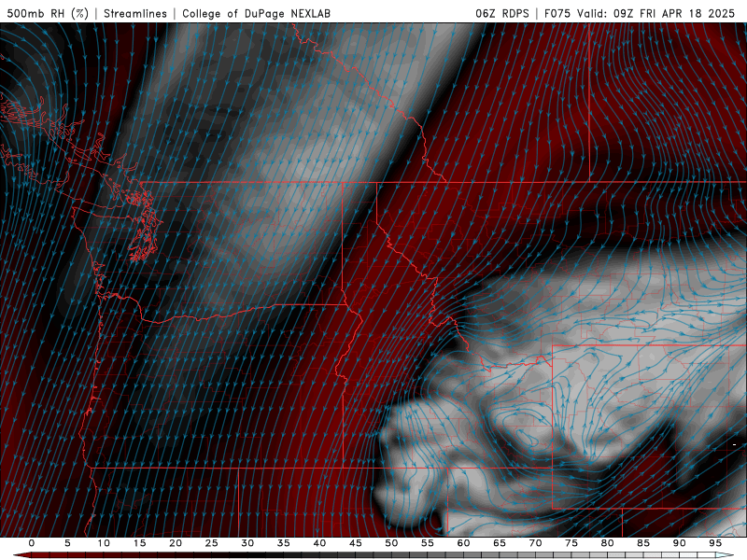Viewport: 747px width, 560px height.
Task: Click the "60" colorbar scale label
Action: coord(463,543)
